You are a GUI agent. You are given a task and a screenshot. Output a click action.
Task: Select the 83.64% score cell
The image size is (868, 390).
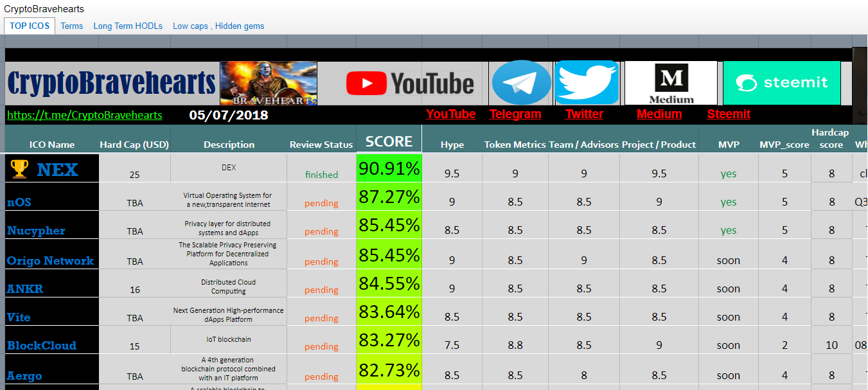[389, 312]
